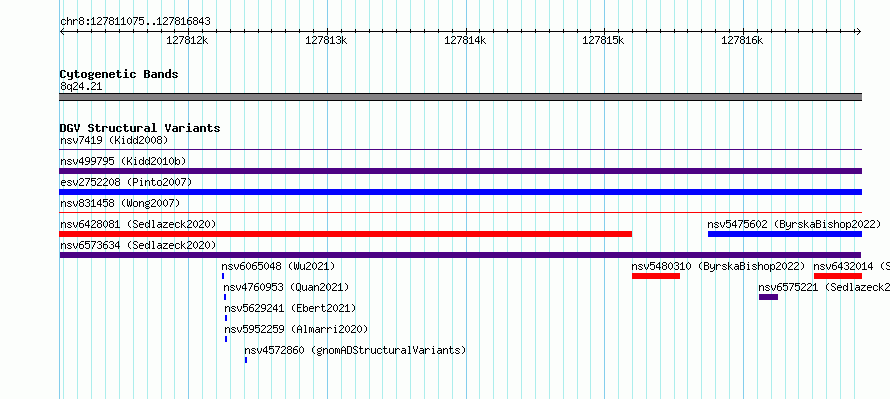Click the blue nsv5475602 variant bar
The image size is (890, 399).
pyautogui.click(x=785, y=234)
